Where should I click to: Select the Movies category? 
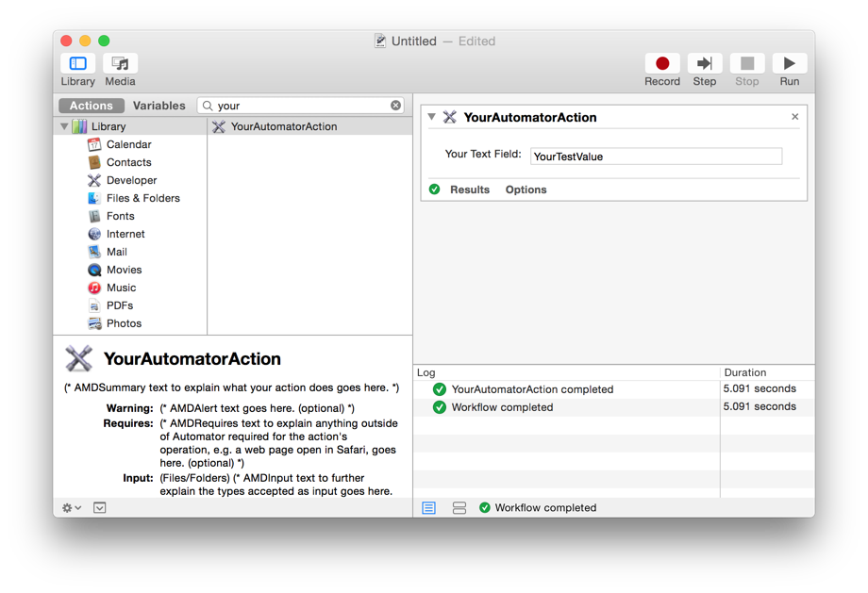124,270
